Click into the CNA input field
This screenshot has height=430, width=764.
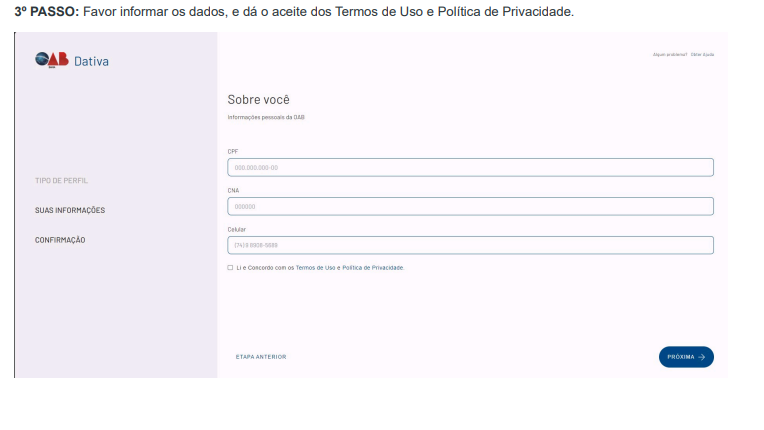pyautogui.click(x=470, y=206)
